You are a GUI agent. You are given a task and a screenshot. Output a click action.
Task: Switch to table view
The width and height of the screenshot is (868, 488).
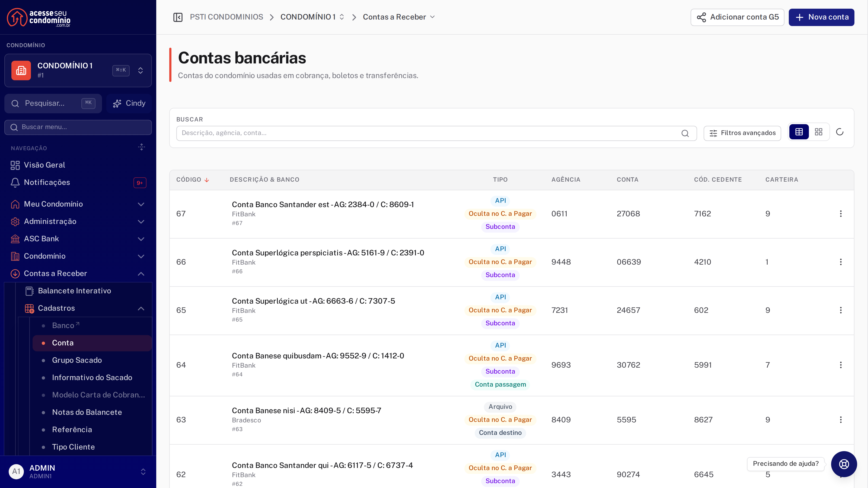click(x=799, y=132)
